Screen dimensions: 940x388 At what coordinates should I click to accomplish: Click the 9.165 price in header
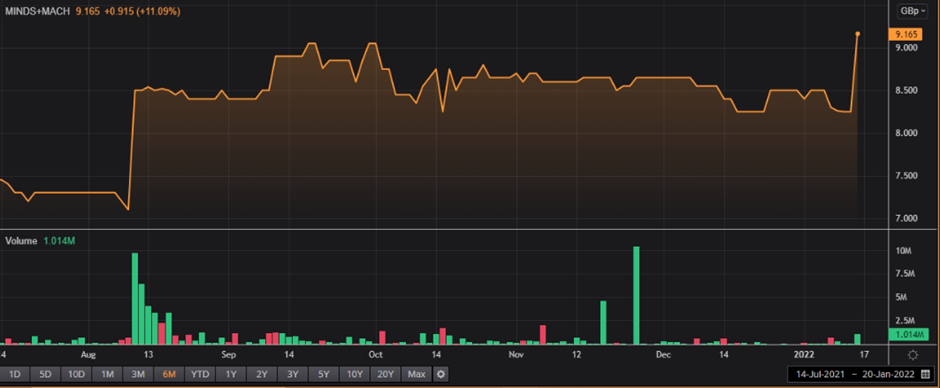point(88,11)
